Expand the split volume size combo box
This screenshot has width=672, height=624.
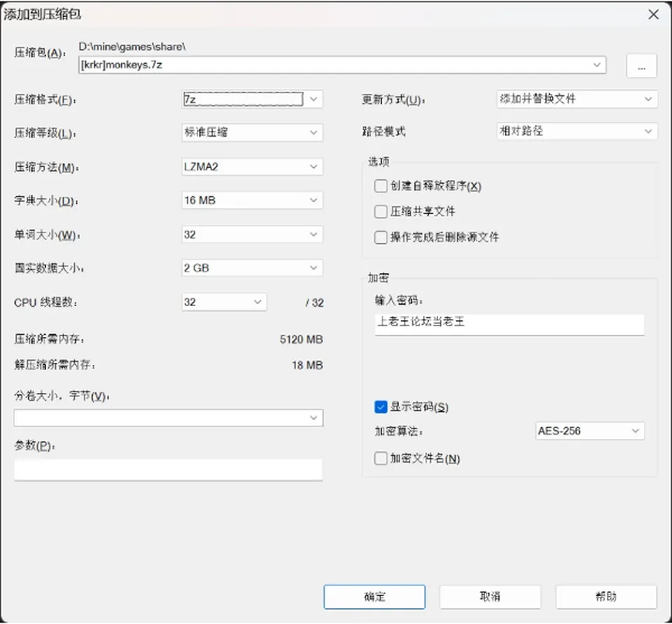click(x=169, y=417)
